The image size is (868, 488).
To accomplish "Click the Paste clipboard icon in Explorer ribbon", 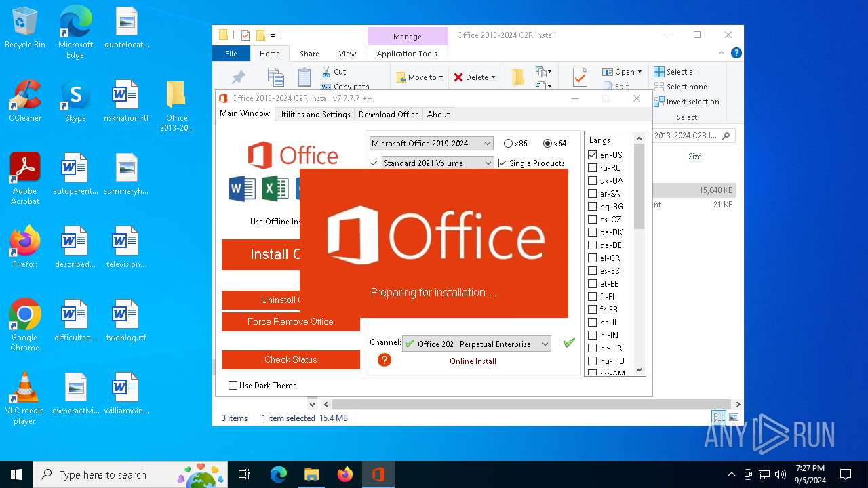I will pyautogui.click(x=304, y=77).
